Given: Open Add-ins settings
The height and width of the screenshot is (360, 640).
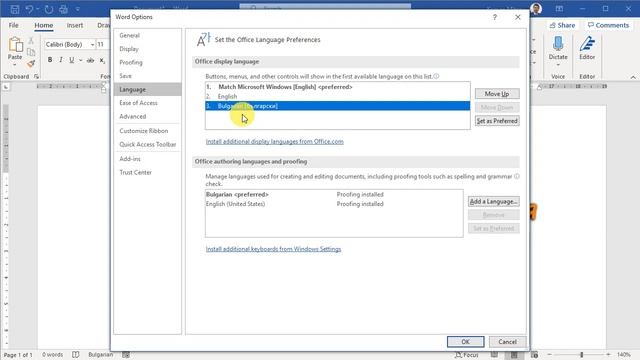Looking at the screenshot, I should [x=147, y=159].
